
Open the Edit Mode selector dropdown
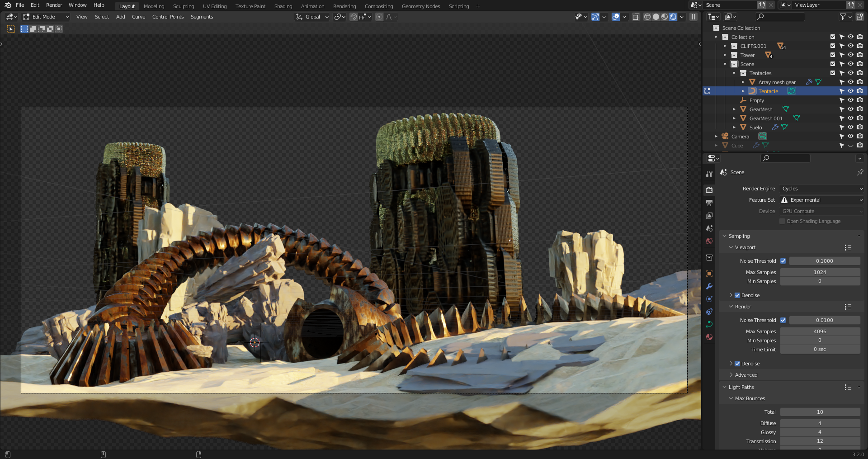pyautogui.click(x=46, y=17)
